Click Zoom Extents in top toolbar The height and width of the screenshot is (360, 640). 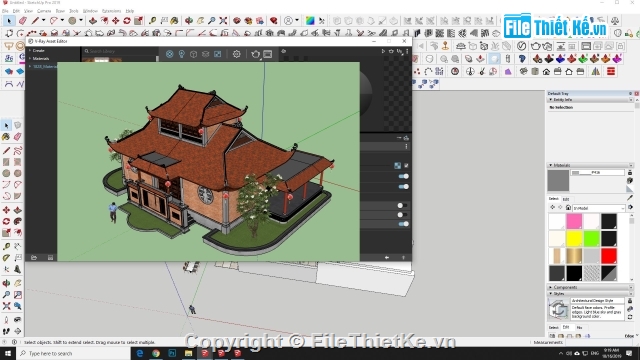[x=223, y=20]
